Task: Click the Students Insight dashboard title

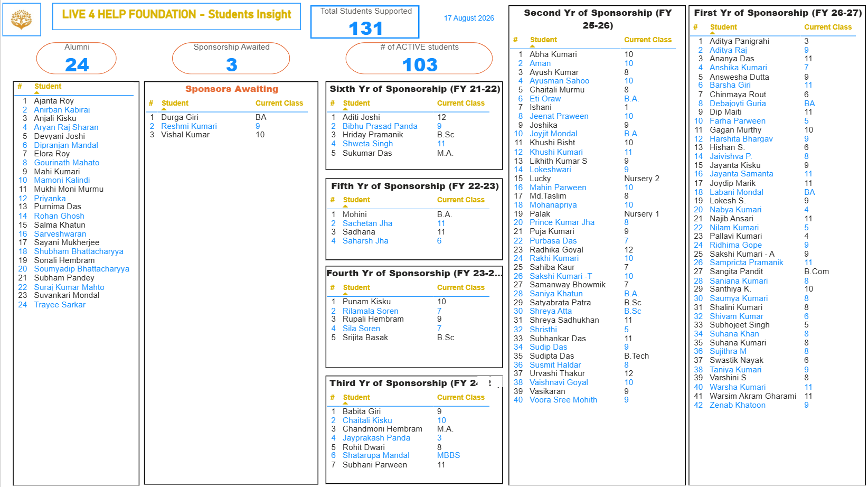Action: coord(176,14)
